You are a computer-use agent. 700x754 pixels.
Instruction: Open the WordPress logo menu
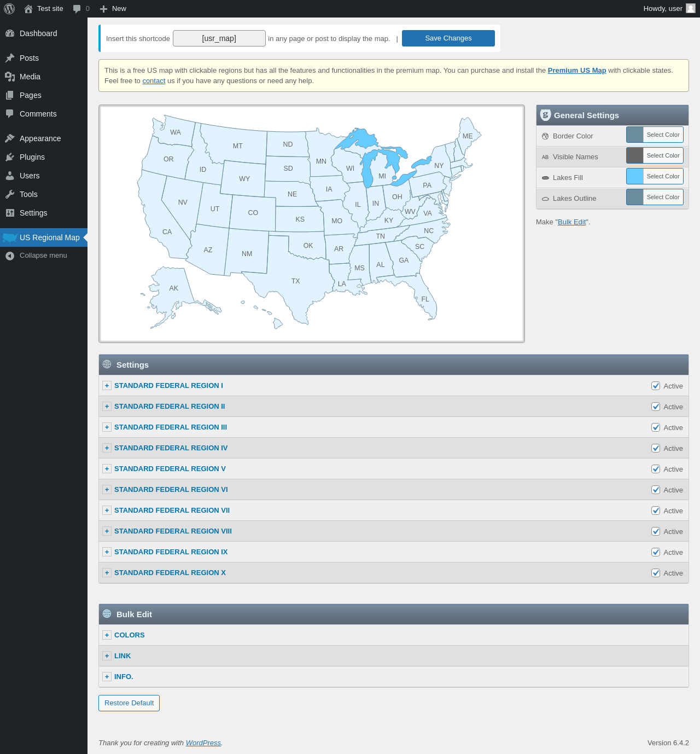point(9,9)
